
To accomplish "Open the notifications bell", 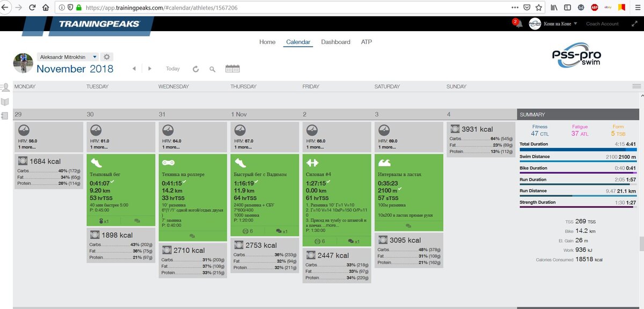I will pos(518,24).
